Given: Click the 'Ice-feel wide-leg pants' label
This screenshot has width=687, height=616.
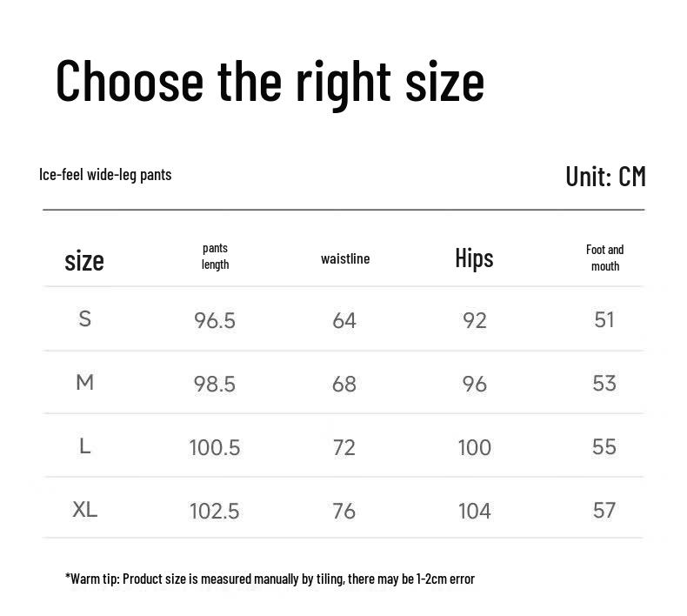Looking at the screenshot, I should (x=105, y=175).
